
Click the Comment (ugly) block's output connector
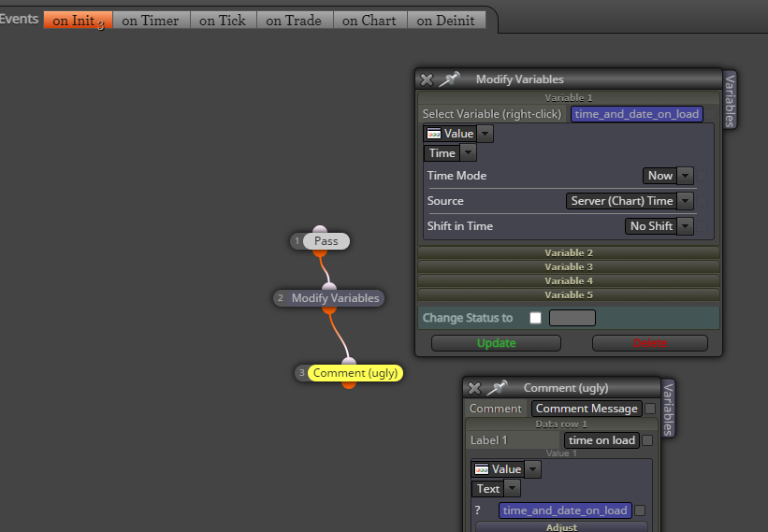tap(349, 384)
